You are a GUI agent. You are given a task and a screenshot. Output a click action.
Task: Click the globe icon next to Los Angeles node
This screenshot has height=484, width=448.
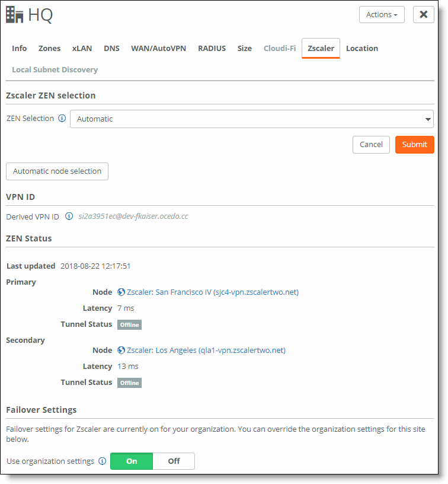pyautogui.click(x=121, y=350)
